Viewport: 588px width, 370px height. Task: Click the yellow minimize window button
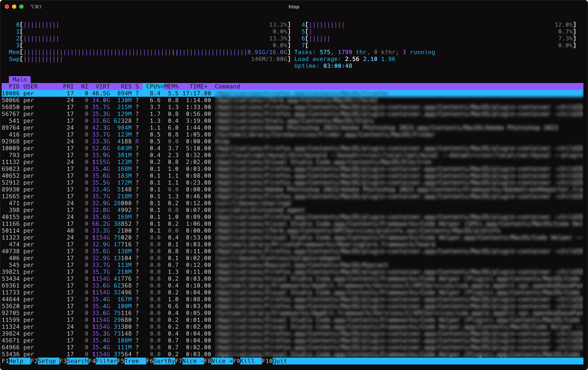tap(14, 7)
